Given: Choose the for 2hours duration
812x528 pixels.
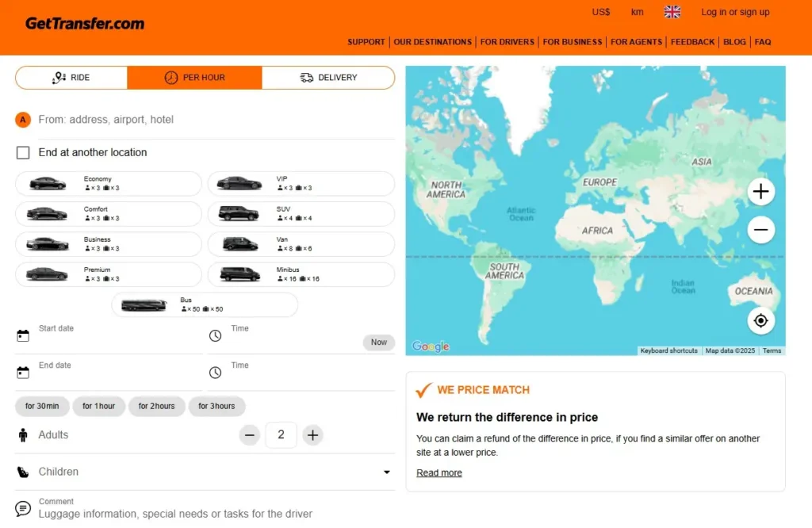Looking at the screenshot, I should [x=156, y=406].
